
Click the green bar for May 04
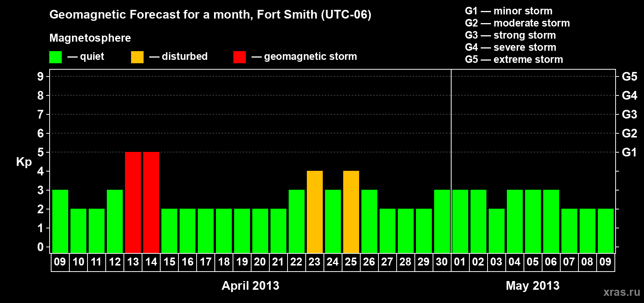pos(515,222)
